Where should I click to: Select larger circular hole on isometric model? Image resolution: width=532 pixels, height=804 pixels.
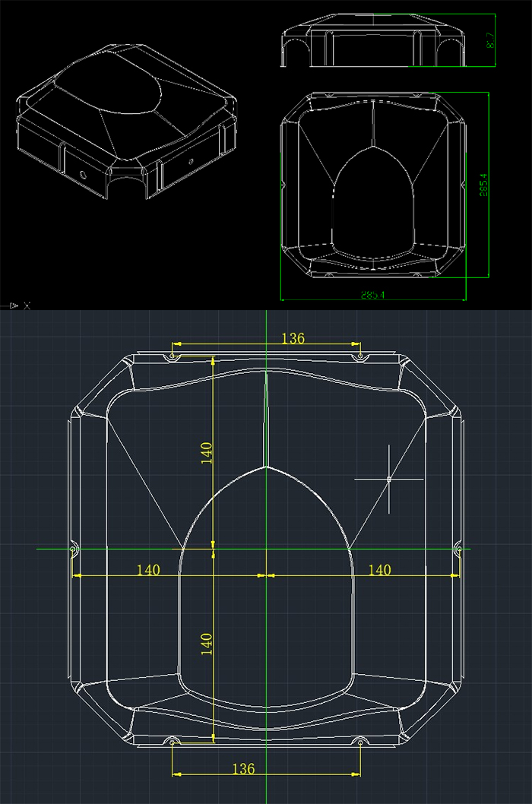point(82,174)
